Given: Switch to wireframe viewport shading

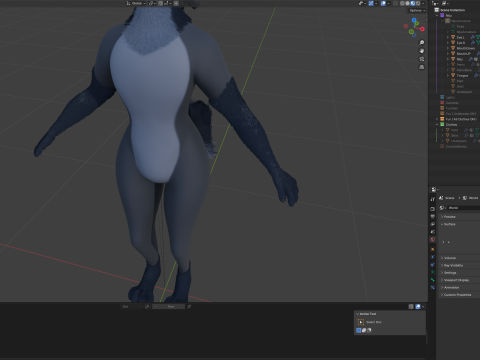Looking at the screenshot, I should [402, 3].
